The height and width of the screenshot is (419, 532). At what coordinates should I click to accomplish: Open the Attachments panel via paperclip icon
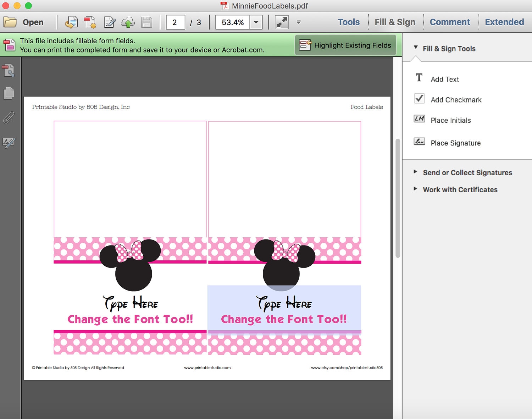pyautogui.click(x=9, y=118)
